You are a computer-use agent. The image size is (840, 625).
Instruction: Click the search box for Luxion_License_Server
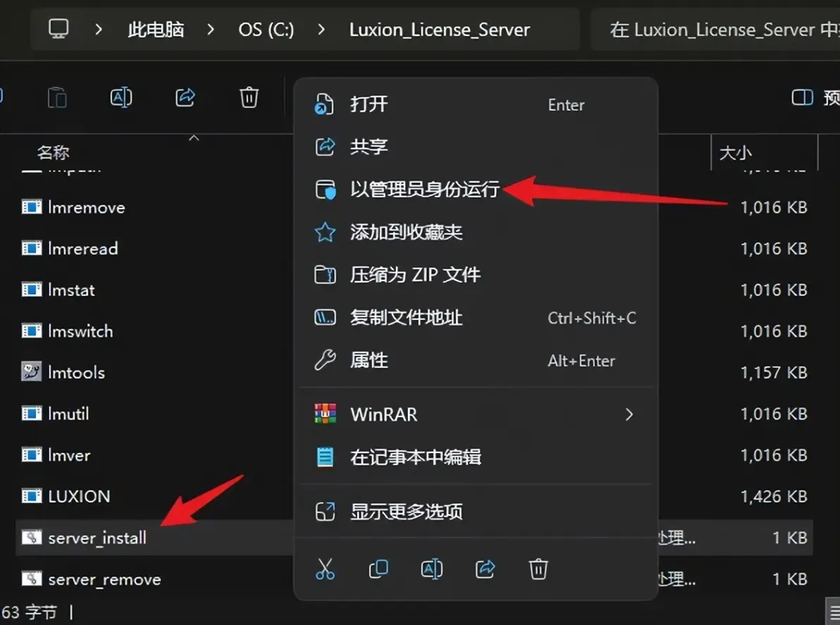coord(716,30)
